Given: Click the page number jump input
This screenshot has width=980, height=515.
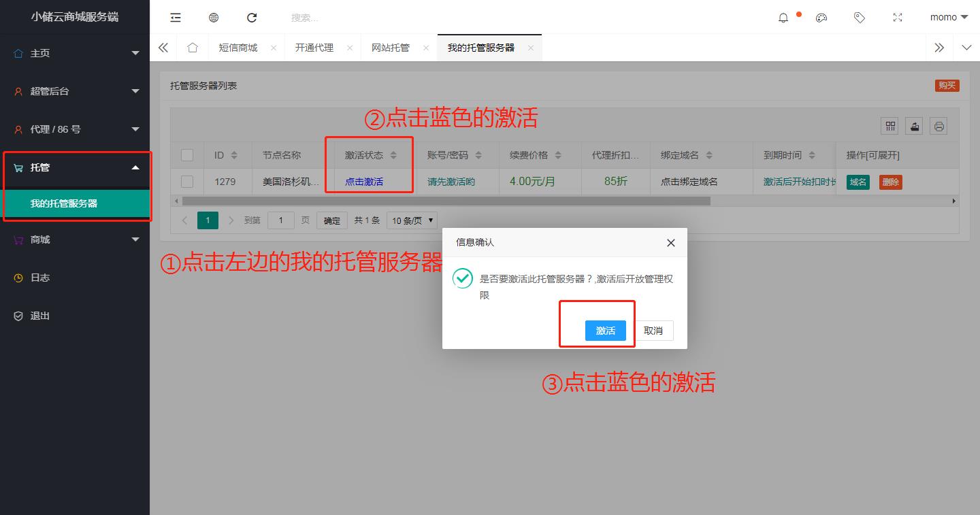Looking at the screenshot, I should 281,220.
